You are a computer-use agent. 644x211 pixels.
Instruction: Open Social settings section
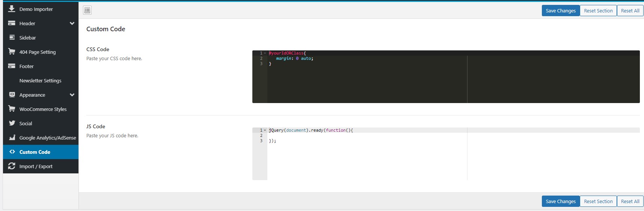[41, 123]
